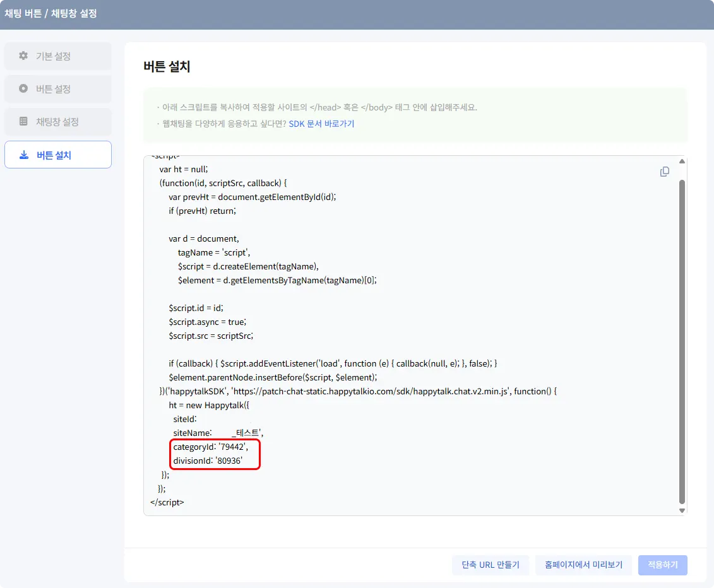This screenshot has width=714, height=588.
Task: Open the 기본 설정 menu item
Action: click(x=58, y=56)
